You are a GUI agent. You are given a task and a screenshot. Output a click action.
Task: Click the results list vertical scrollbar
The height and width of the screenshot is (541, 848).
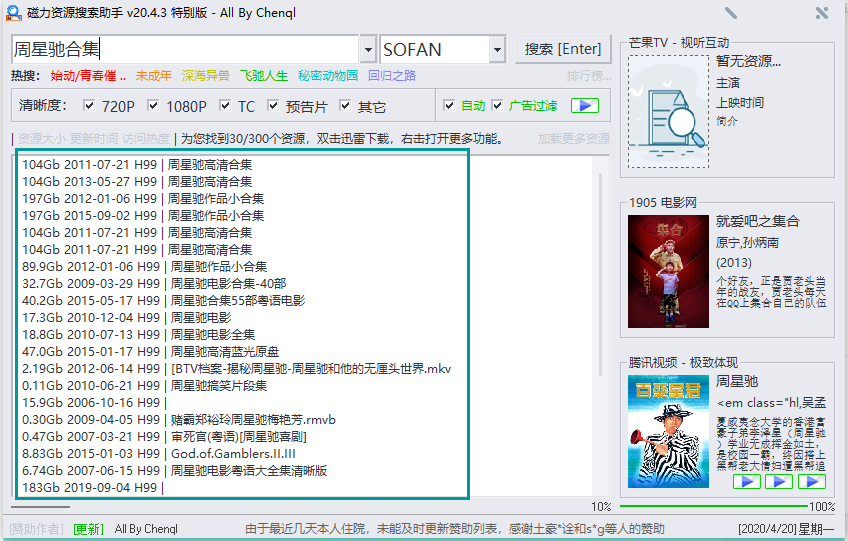point(600,275)
